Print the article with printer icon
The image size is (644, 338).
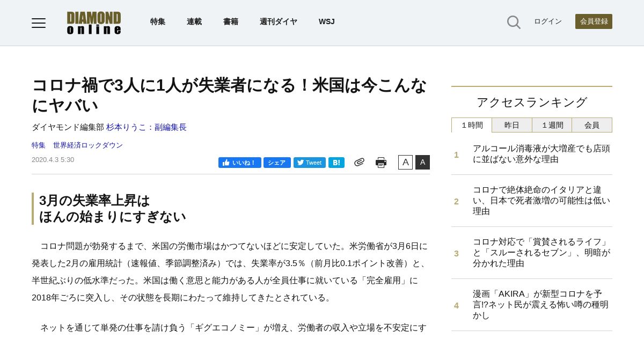pyautogui.click(x=381, y=163)
